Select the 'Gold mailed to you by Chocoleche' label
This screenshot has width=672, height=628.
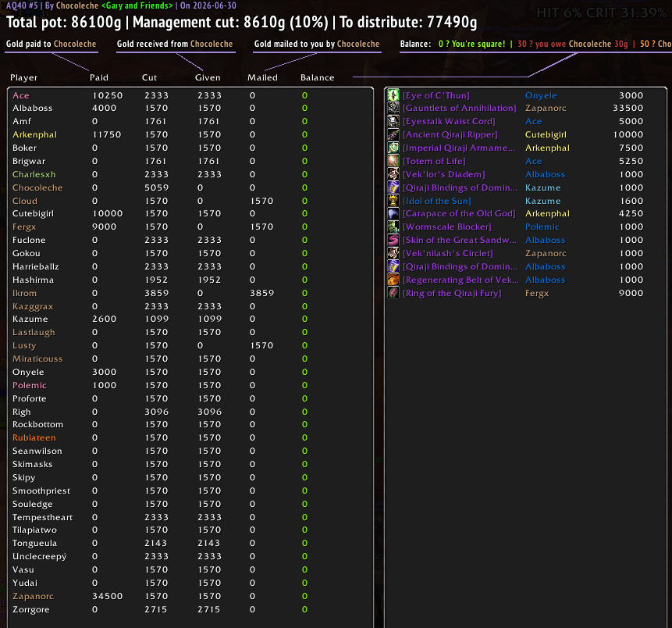(x=317, y=44)
